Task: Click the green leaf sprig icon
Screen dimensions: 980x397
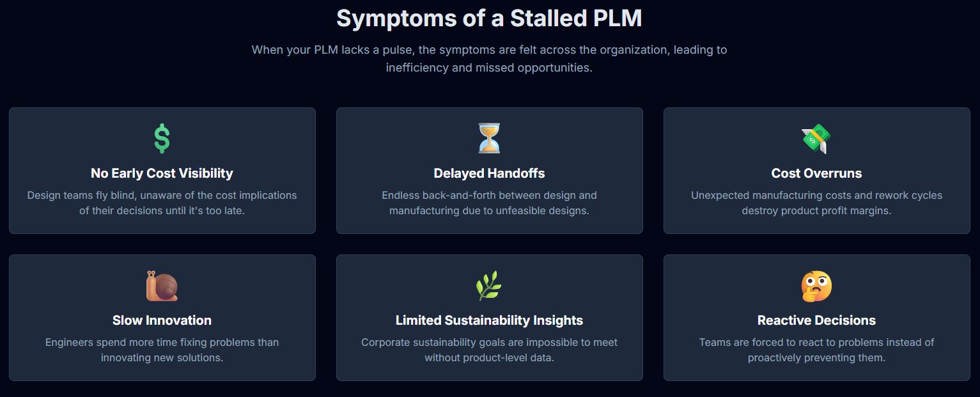Action: click(x=489, y=286)
